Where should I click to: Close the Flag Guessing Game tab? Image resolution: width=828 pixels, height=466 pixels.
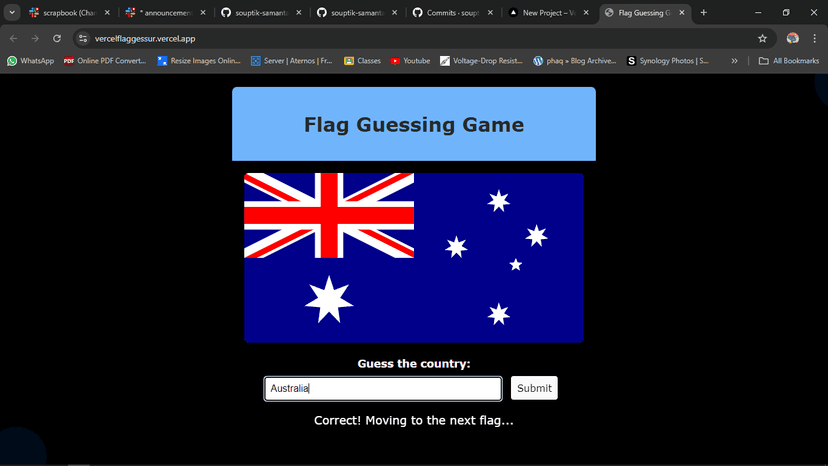pos(682,13)
